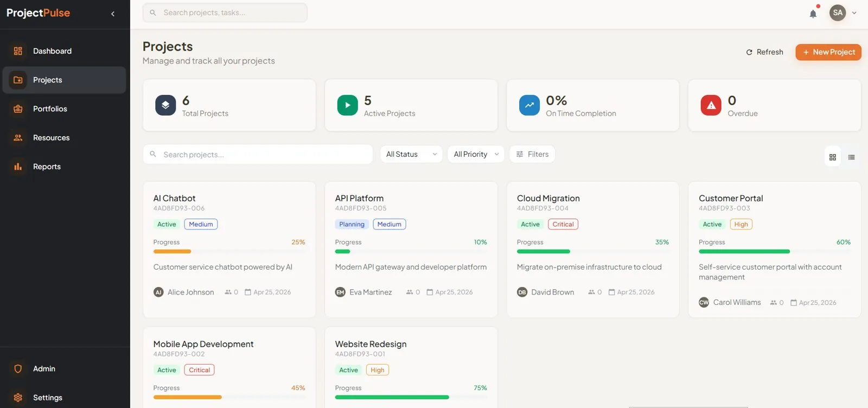The width and height of the screenshot is (868, 408).
Task: Open the All Priority dropdown
Action: coord(476,154)
